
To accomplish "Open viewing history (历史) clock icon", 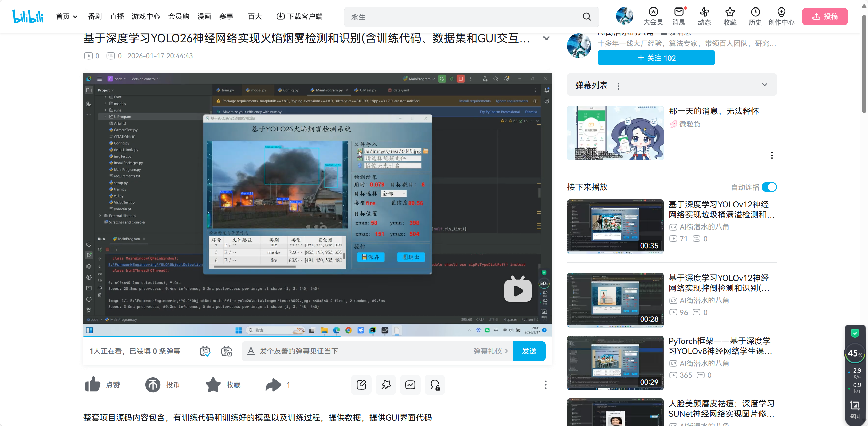I will [x=755, y=12].
